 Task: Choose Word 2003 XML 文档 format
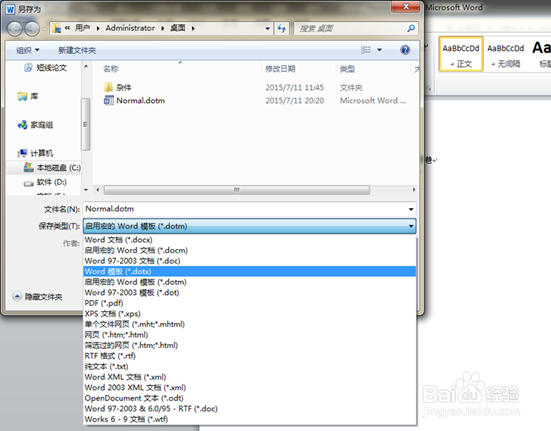pyautogui.click(x=249, y=387)
